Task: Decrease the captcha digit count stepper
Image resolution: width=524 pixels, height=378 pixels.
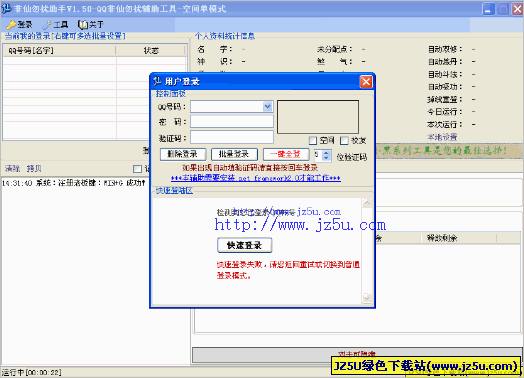Action: pos(326,158)
